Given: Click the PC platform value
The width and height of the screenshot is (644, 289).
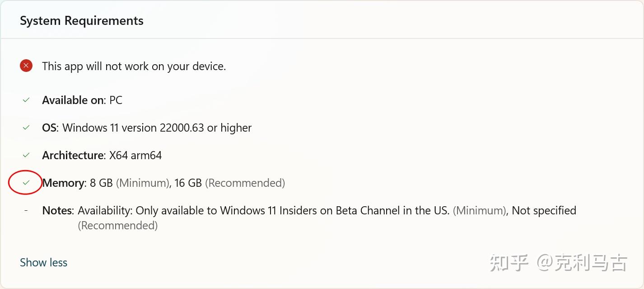Looking at the screenshot, I should point(116,100).
